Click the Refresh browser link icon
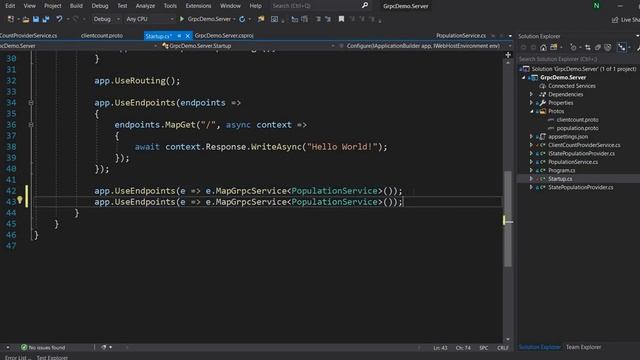The image size is (640, 360). point(242,19)
